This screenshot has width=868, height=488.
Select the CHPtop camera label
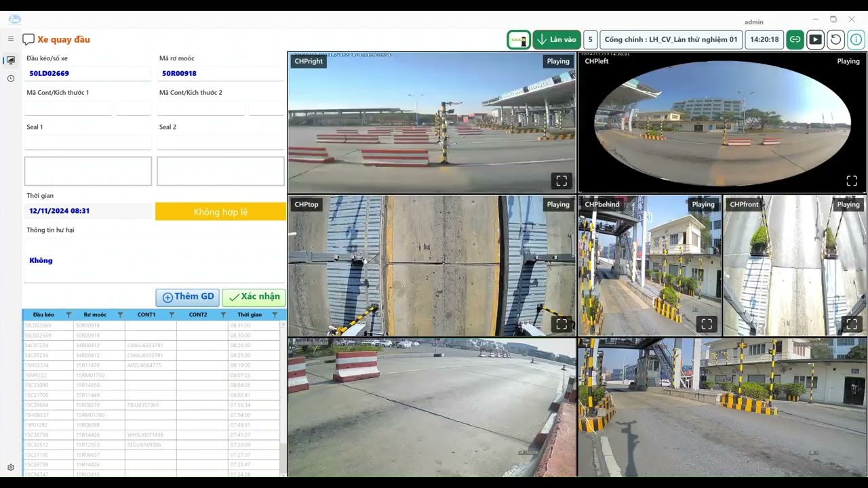[x=307, y=204]
